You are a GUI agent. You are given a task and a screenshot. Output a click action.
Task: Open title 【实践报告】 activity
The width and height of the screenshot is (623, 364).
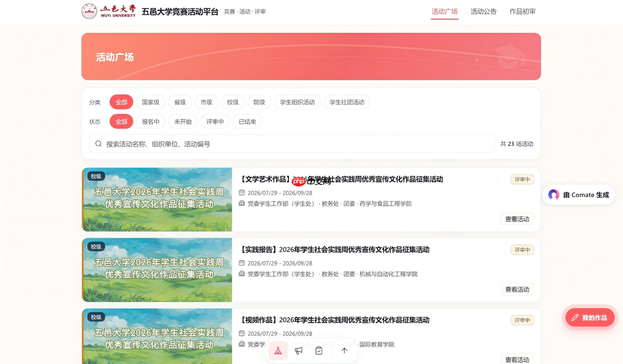click(x=334, y=249)
